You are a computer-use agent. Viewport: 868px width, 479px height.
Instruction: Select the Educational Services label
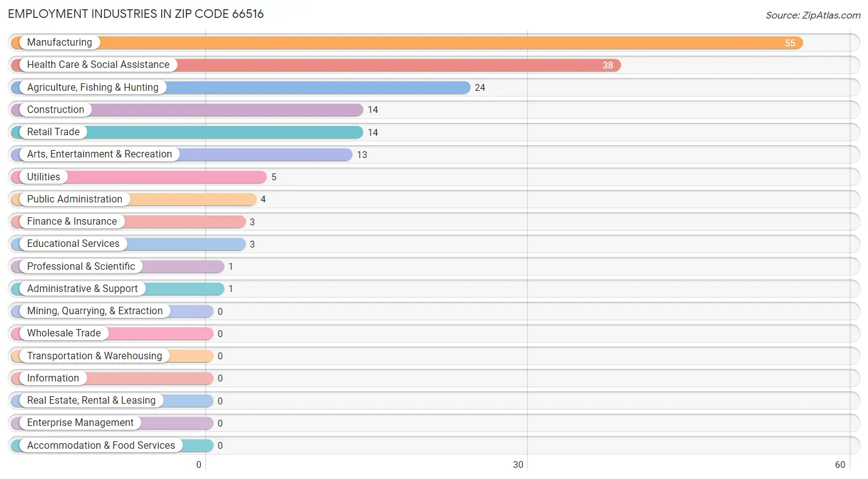tap(73, 244)
